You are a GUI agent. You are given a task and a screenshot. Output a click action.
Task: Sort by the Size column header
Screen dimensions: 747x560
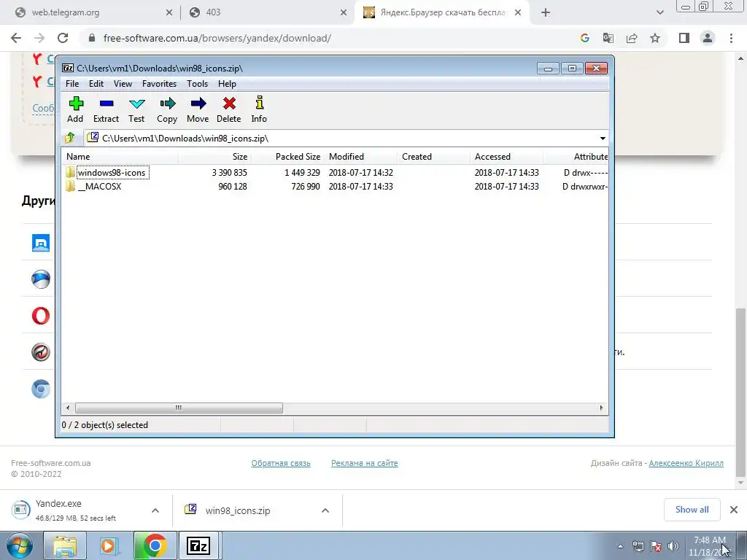pos(215,157)
